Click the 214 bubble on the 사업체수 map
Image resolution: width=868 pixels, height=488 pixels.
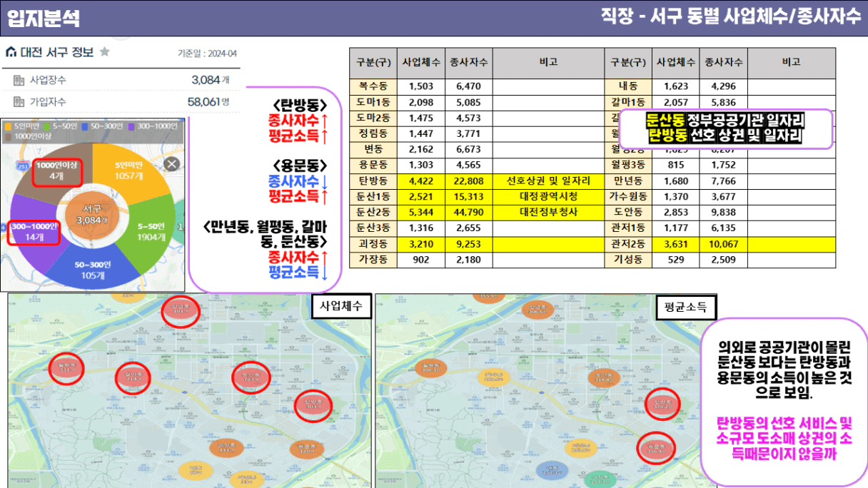pos(133,377)
